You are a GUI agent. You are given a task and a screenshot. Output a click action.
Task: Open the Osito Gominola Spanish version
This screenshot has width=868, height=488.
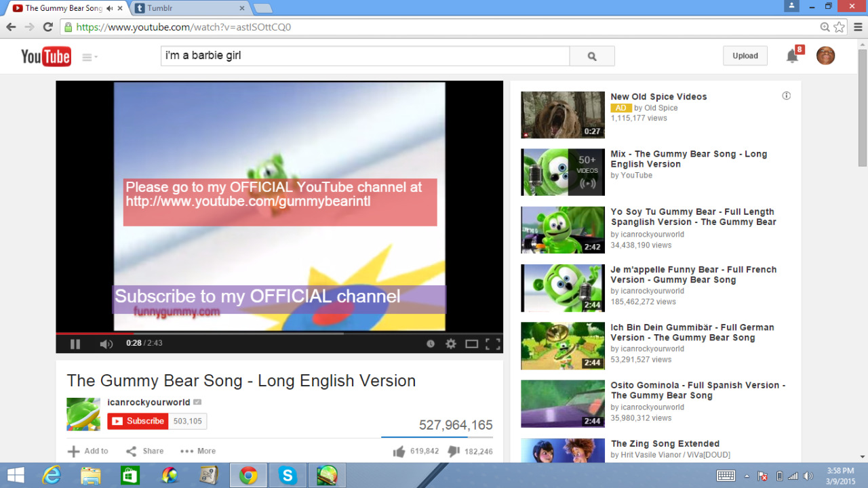pos(698,390)
